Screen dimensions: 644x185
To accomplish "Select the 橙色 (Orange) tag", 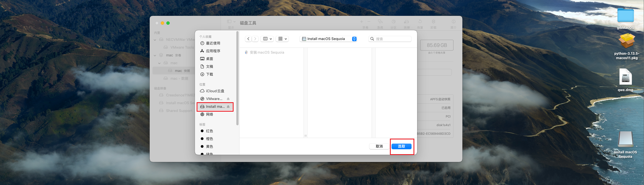I will pyautogui.click(x=207, y=139).
